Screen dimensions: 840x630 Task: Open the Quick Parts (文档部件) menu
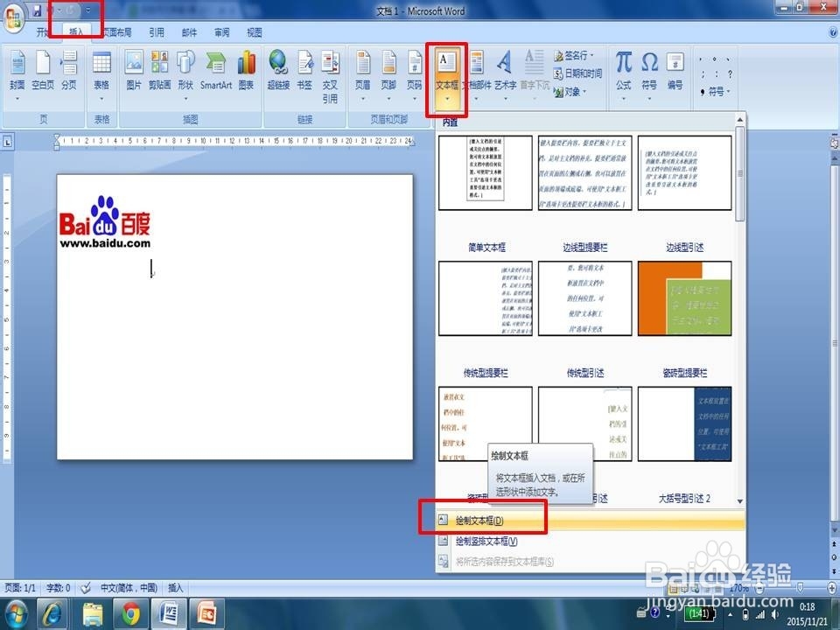point(477,75)
